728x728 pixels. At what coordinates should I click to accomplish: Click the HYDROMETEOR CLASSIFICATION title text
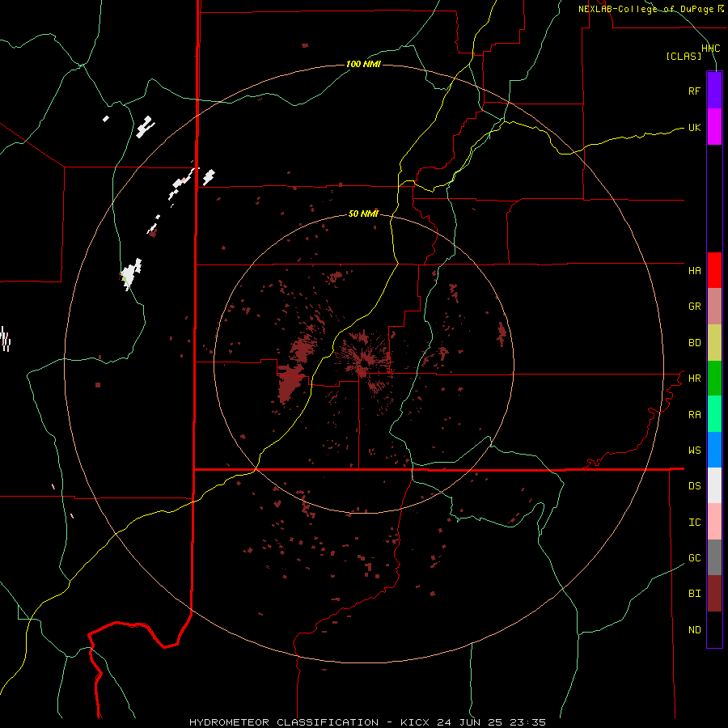[284, 722]
